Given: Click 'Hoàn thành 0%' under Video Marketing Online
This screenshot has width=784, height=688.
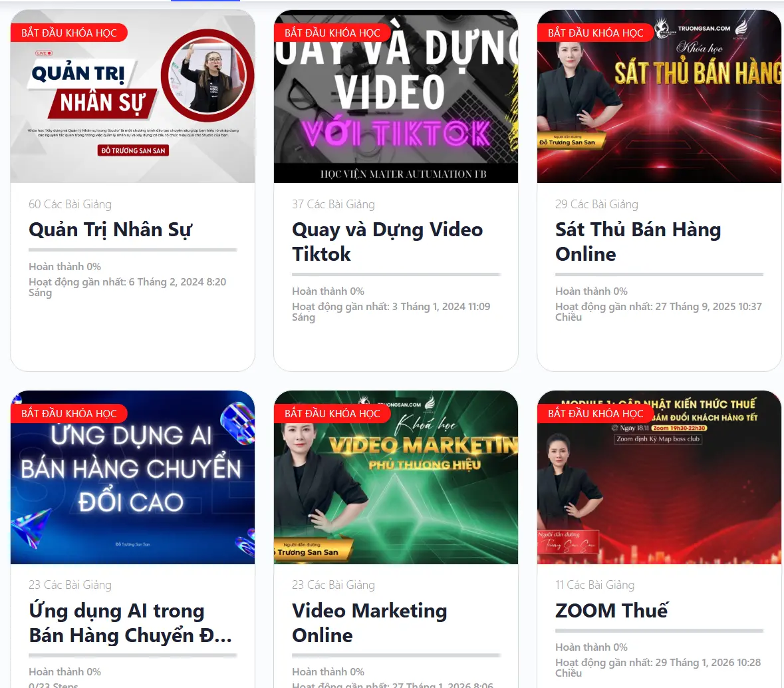Looking at the screenshot, I should (328, 672).
